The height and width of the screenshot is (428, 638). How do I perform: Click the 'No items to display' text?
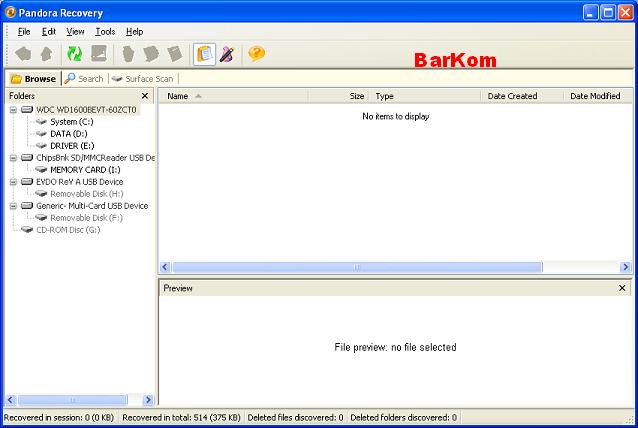coord(396,116)
